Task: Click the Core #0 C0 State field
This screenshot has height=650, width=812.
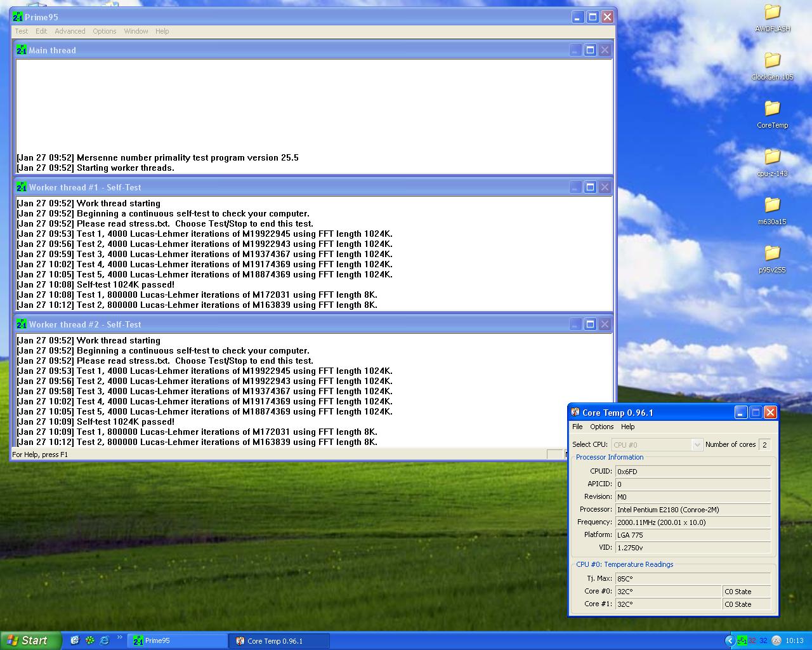Action: click(747, 592)
